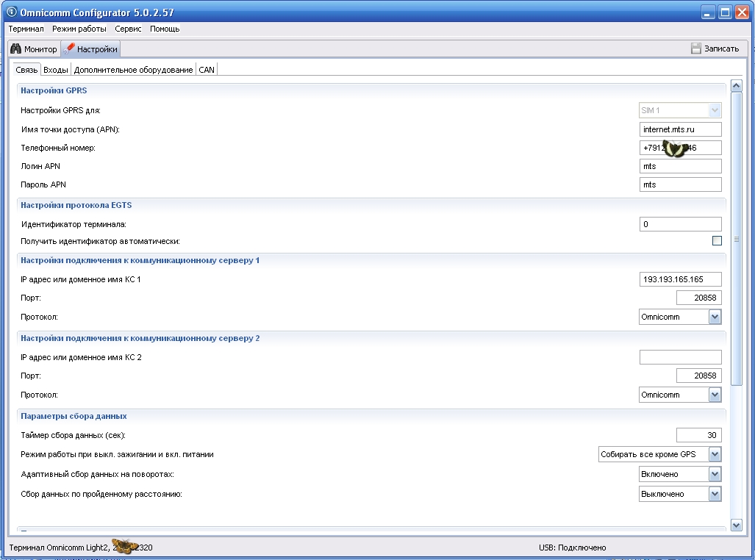Image resolution: width=755 pixels, height=560 pixels.
Task: Click the Omnicomm title bar app icon
Action: click(x=11, y=12)
